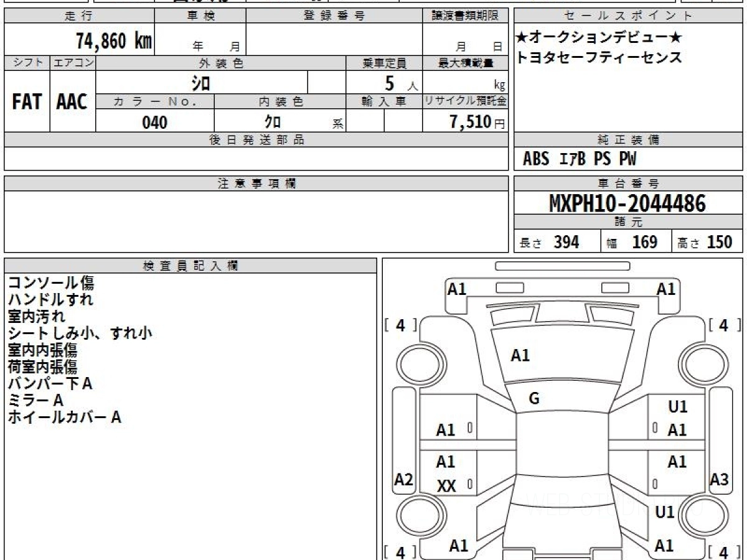Select the color number 040
747x560 pixels.
[x=155, y=123]
